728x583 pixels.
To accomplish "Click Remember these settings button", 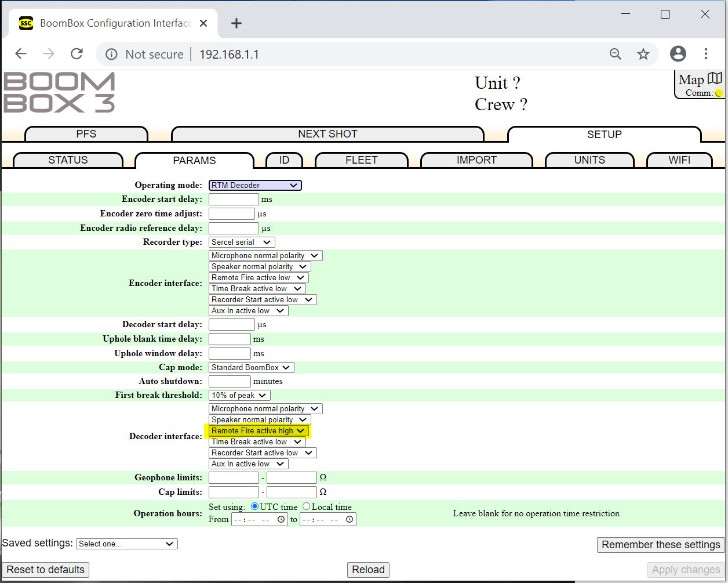I will 660,544.
